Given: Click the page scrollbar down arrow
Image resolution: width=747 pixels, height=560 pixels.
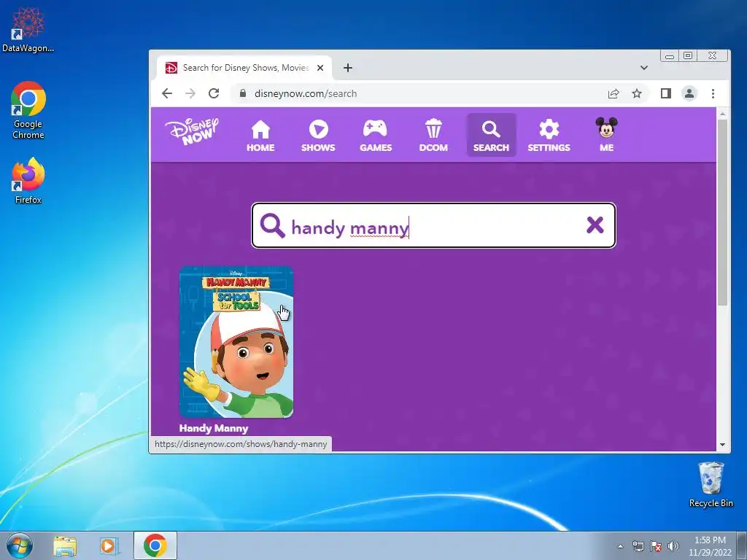Looking at the screenshot, I should pyautogui.click(x=722, y=445).
